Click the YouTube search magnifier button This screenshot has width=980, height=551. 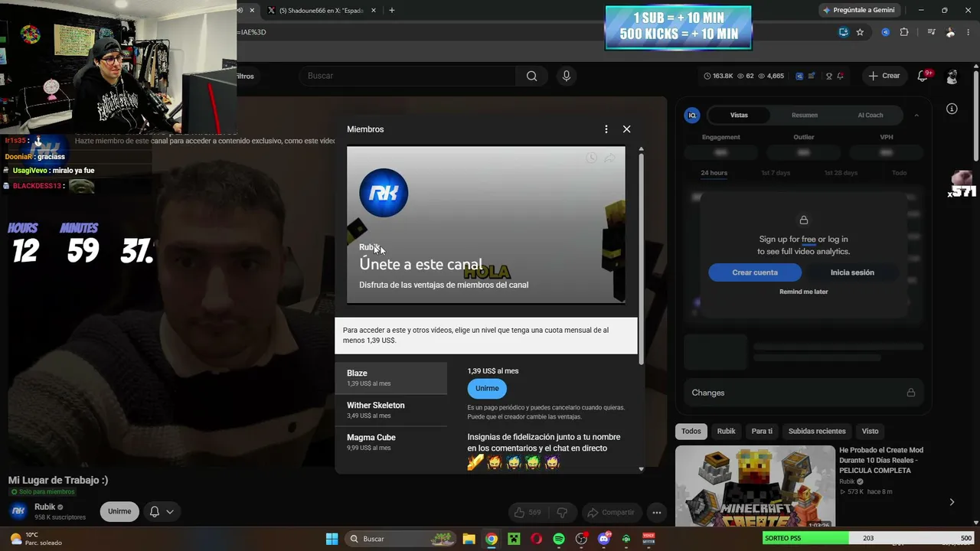(x=531, y=76)
